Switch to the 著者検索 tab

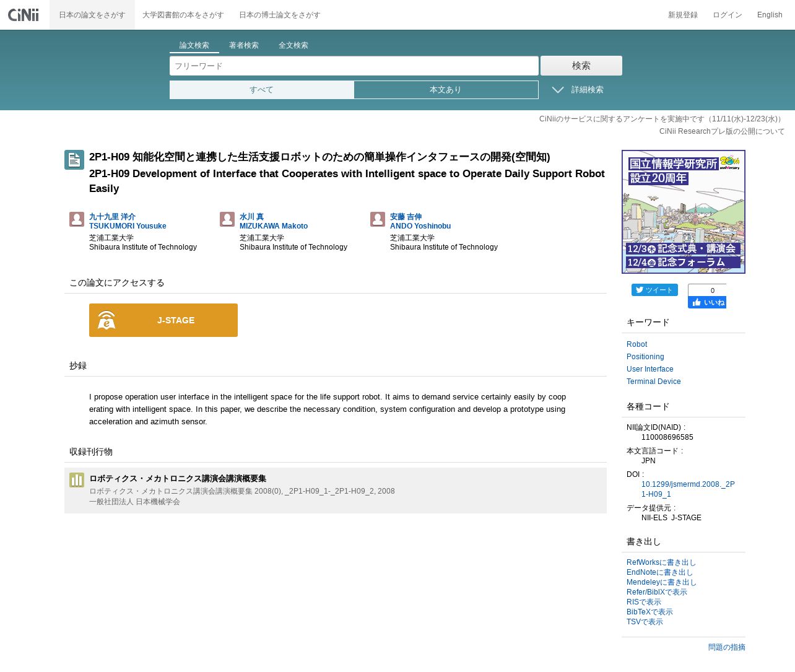tap(244, 45)
